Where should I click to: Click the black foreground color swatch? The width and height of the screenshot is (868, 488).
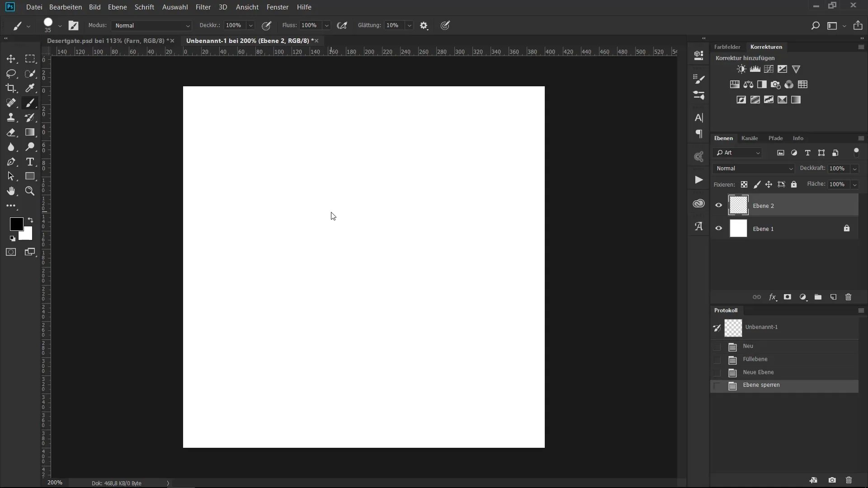16,224
